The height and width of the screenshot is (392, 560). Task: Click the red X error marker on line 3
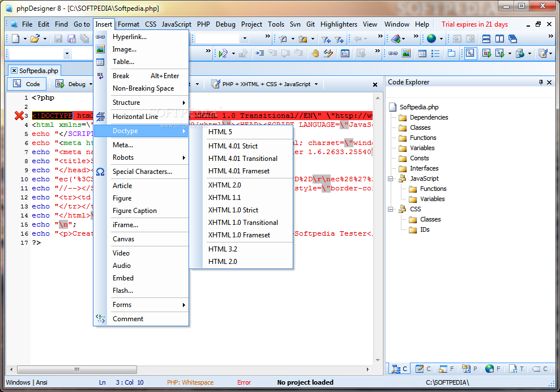(19, 116)
